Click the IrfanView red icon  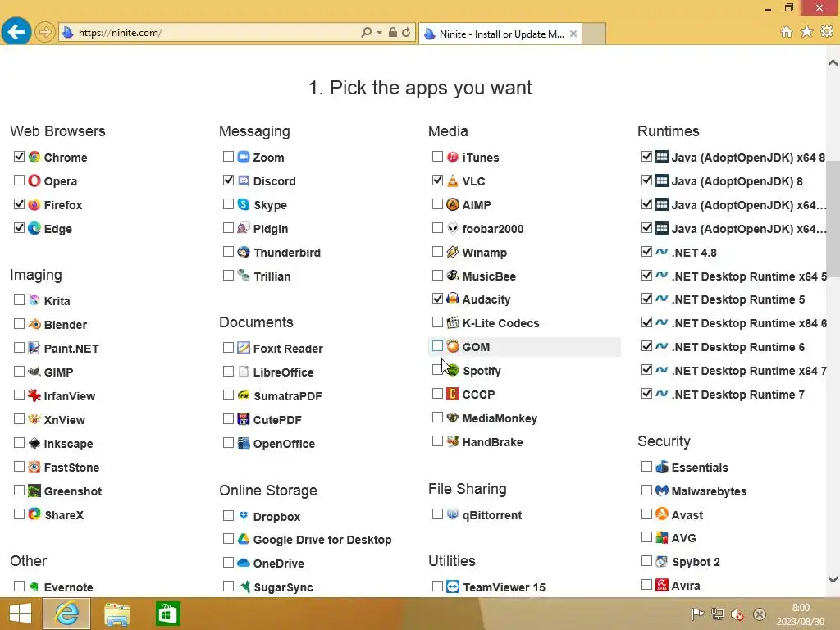(34, 395)
